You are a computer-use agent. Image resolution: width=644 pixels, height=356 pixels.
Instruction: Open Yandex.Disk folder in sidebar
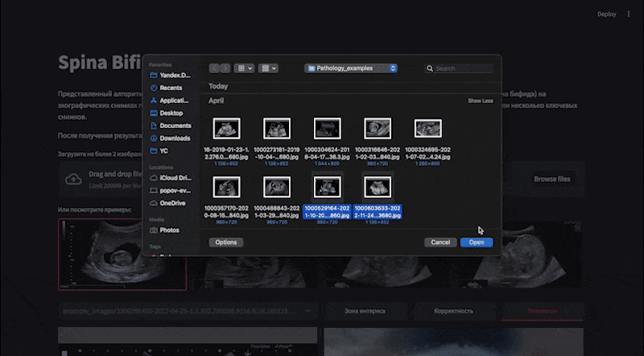pyautogui.click(x=170, y=75)
